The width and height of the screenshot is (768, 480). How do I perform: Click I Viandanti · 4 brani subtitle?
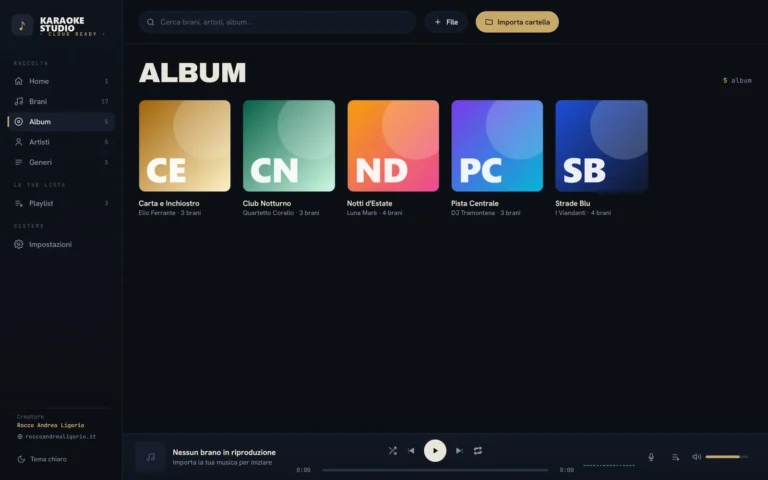583,213
